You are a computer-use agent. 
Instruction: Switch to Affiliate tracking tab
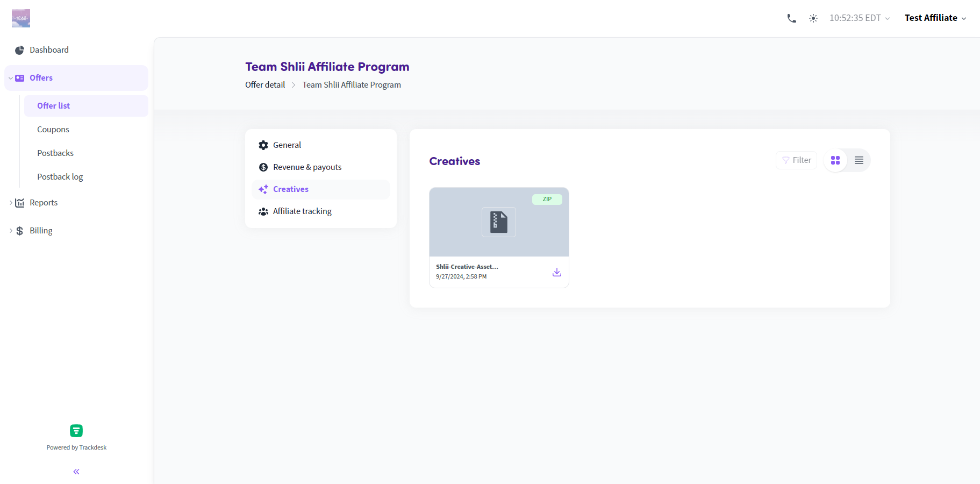click(x=321, y=211)
